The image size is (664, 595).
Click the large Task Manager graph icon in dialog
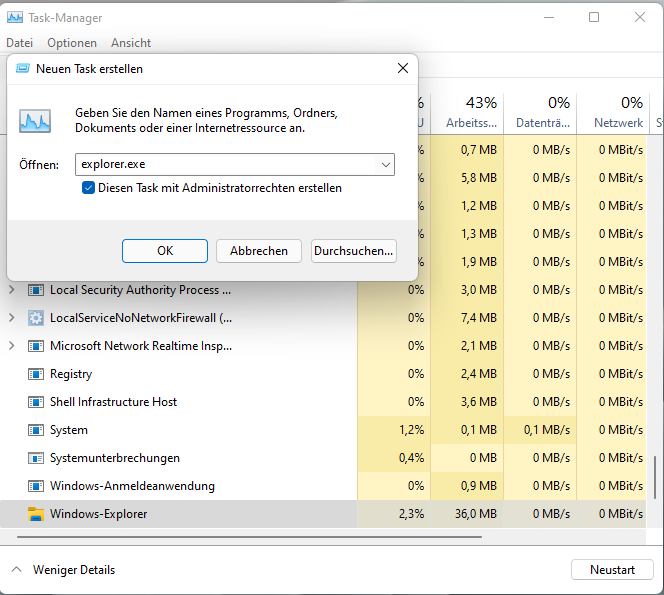click(x=35, y=121)
